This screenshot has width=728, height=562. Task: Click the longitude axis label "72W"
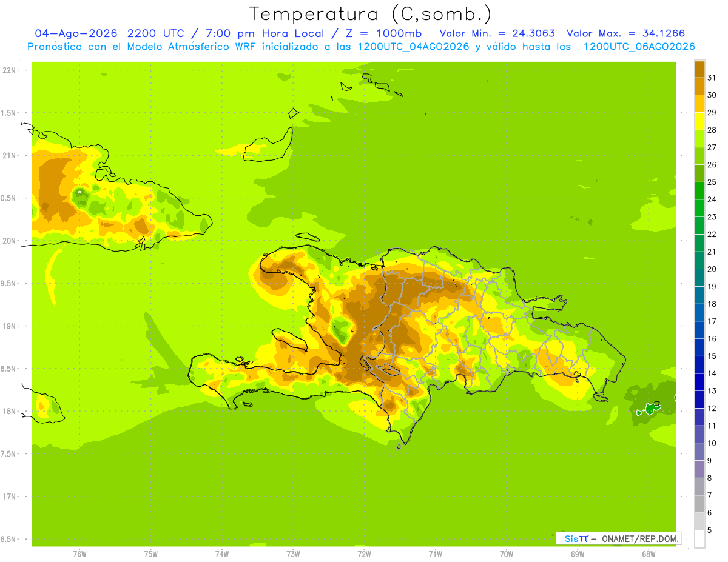click(x=364, y=554)
